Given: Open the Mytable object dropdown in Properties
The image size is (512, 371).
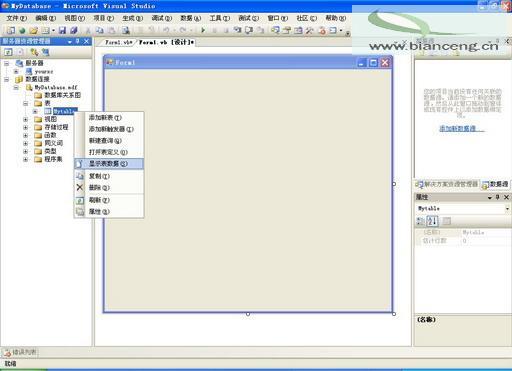Looking at the screenshot, I should (x=507, y=209).
